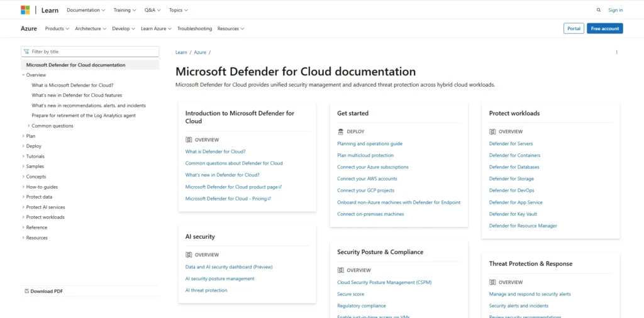644x318 pixels.
Task: Click the Azure breadcrumb link
Action: (x=200, y=52)
